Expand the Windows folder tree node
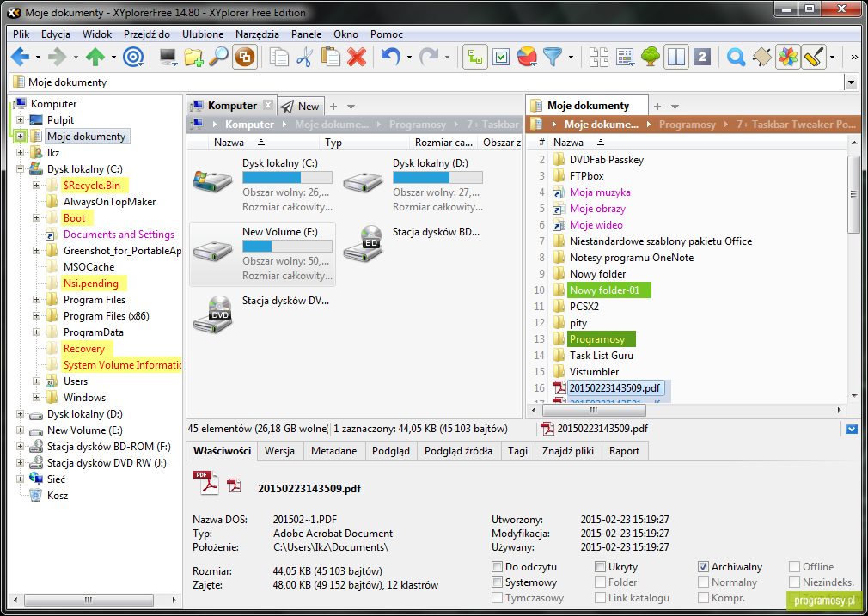Image resolution: width=868 pixels, height=616 pixels. [36, 398]
